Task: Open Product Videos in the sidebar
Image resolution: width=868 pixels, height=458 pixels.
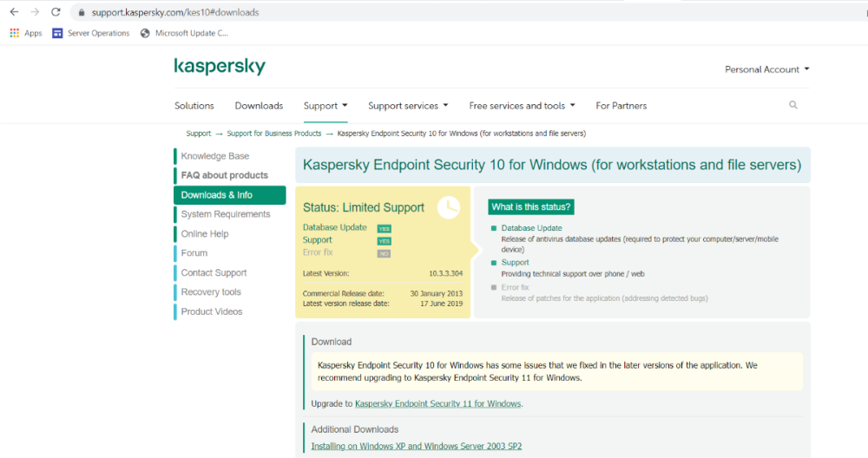Action: tap(212, 311)
